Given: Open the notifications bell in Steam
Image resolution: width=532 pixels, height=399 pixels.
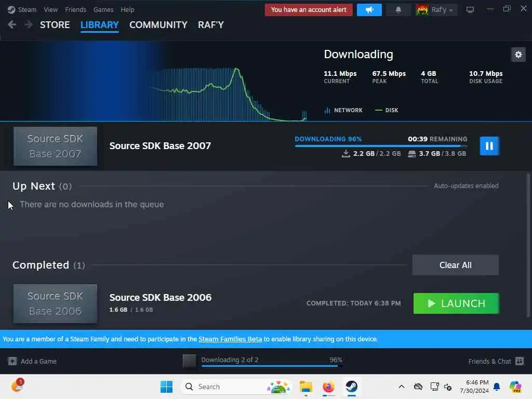Looking at the screenshot, I should pos(398,10).
